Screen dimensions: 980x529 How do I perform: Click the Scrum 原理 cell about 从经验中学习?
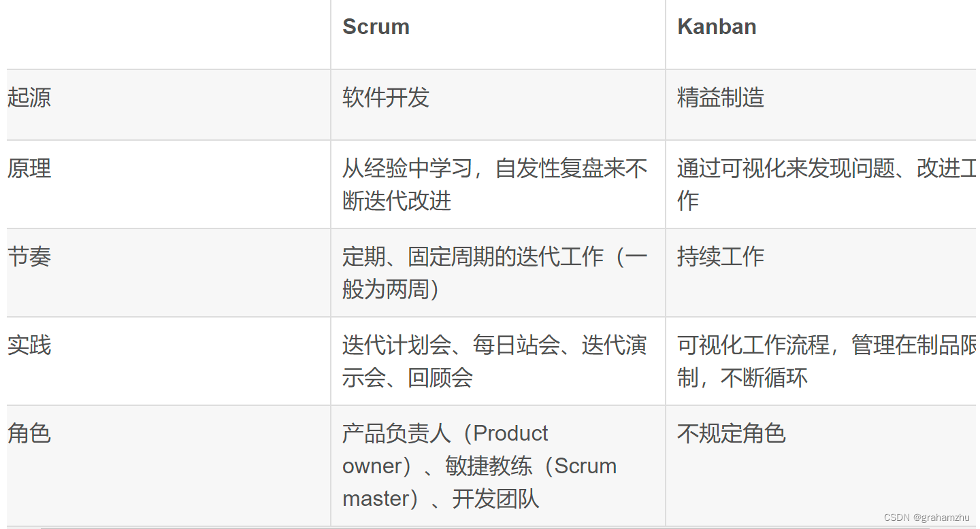coord(497,184)
